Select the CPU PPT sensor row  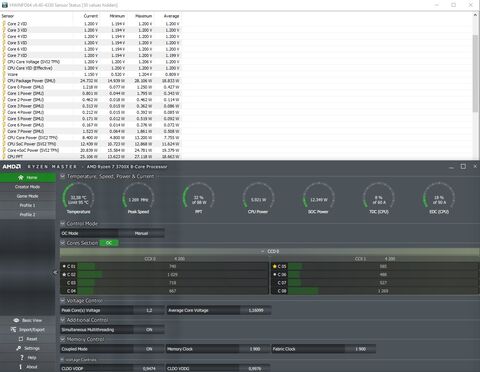[91, 156]
